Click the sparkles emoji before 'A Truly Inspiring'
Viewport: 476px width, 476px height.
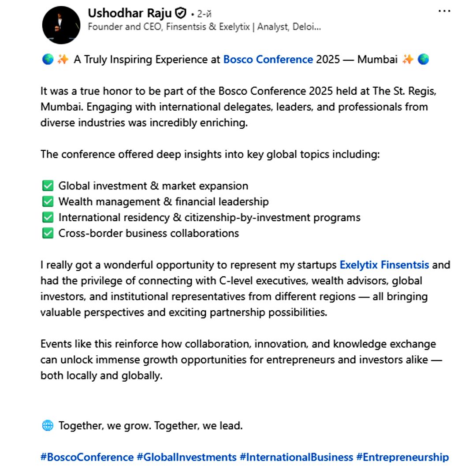[63, 59]
